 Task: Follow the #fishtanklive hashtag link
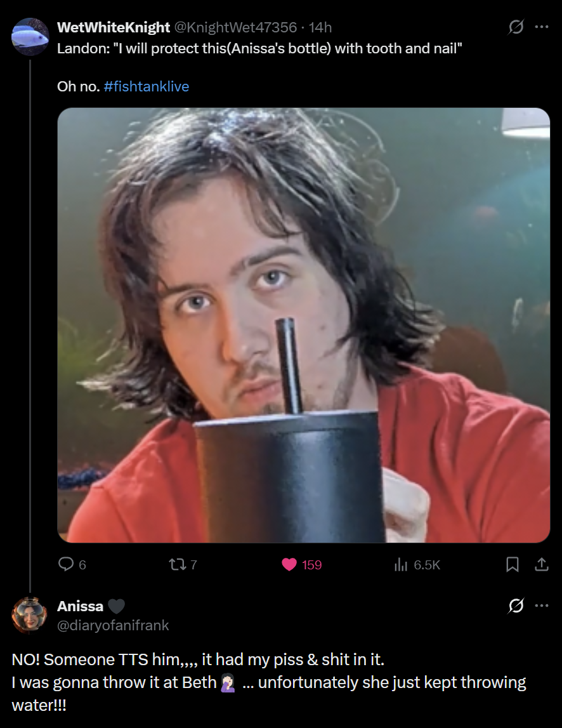pos(147,86)
